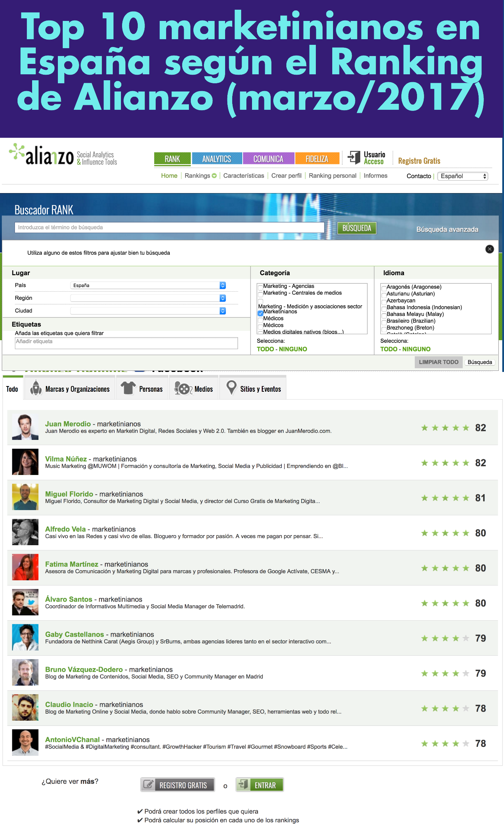Click Claudio Inacio's profile photo
The height and width of the screenshot is (829, 504).
(x=25, y=708)
